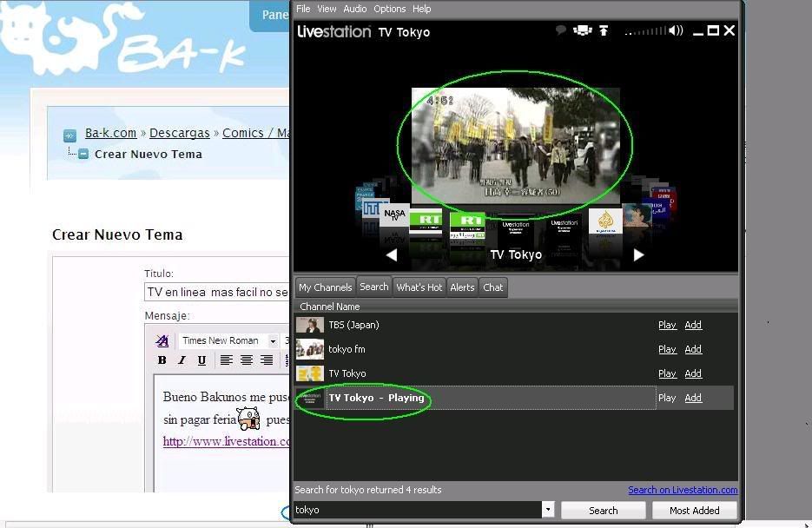The height and width of the screenshot is (528, 812).
Task: Click the Channel Name column header
Action: pyautogui.click(x=329, y=307)
